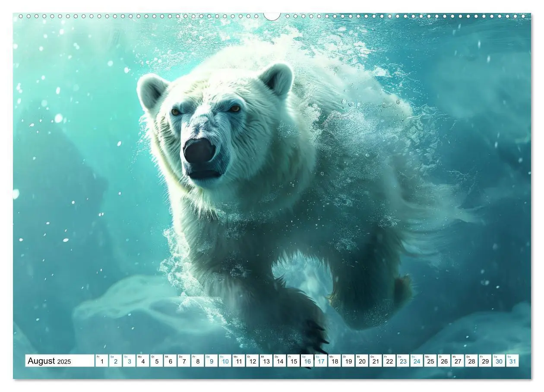Image resolution: width=544 pixels, height=392 pixels.
Task: Choose date cell 28
Action: pyautogui.click(x=471, y=361)
